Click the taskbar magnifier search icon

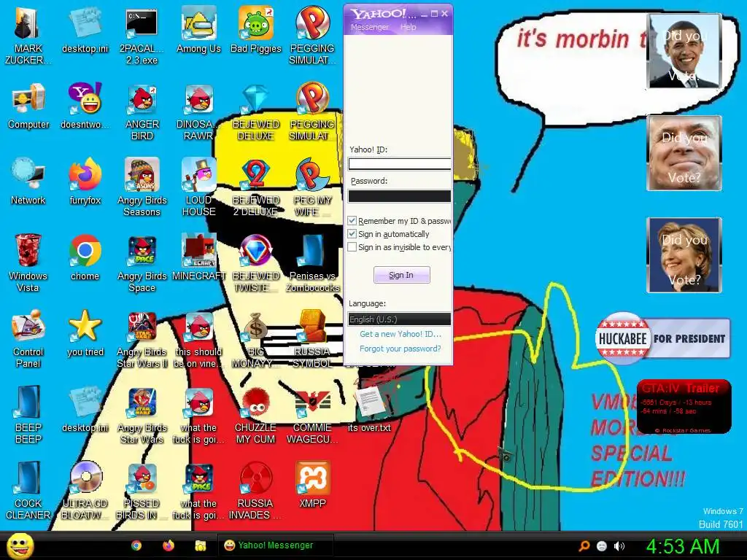pos(584,545)
